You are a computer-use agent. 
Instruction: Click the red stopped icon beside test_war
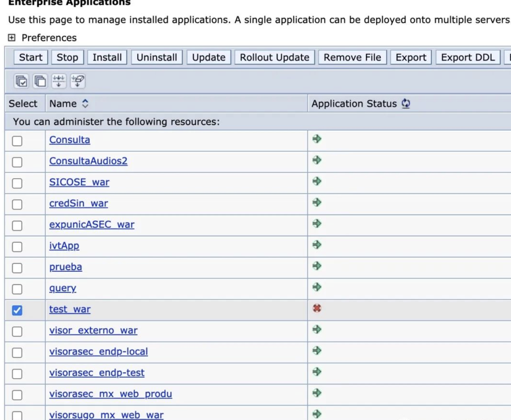coord(316,309)
